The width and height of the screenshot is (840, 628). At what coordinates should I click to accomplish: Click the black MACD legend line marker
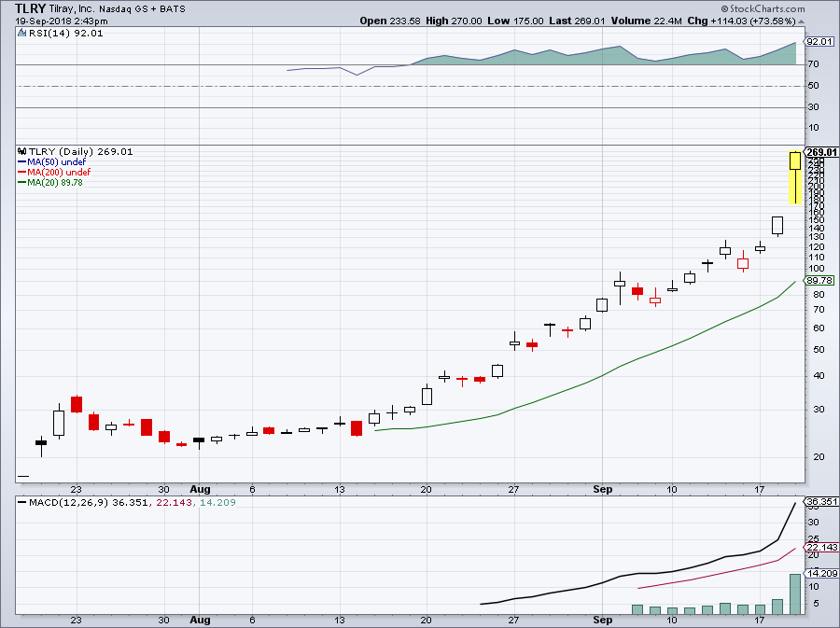[x=22, y=502]
